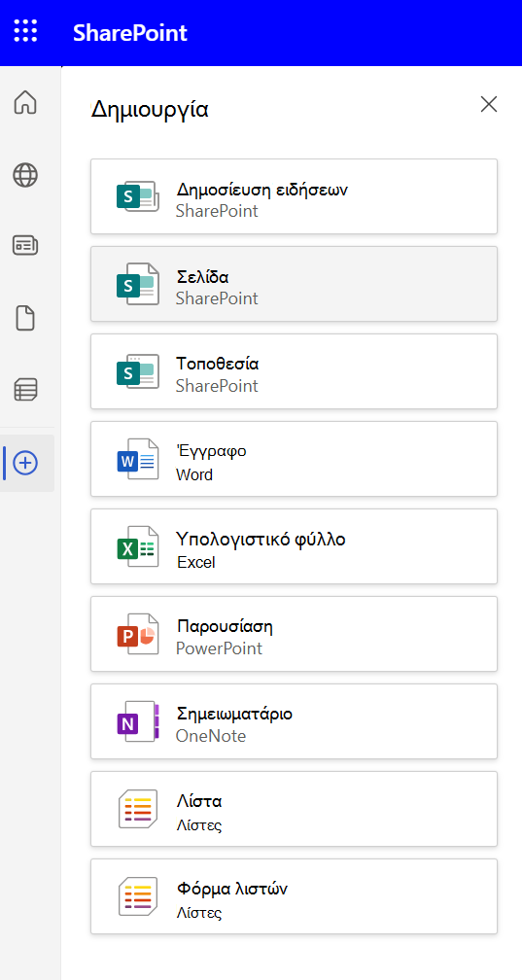Image resolution: width=522 pixels, height=980 pixels.
Task: Go to Home in the sidebar
Action: (x=25, y=102)
